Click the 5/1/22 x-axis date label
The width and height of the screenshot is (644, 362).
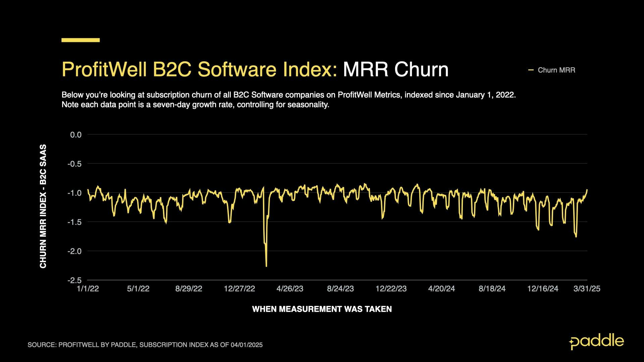pos(138,289)
